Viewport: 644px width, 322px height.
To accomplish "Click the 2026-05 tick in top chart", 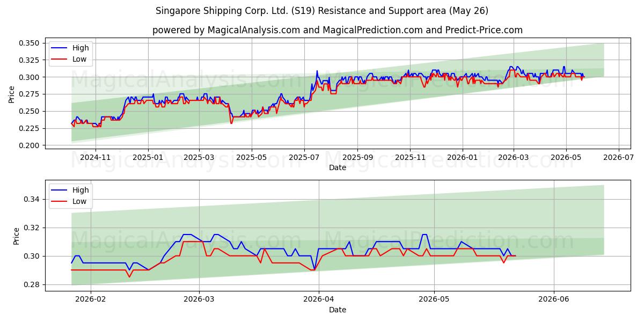I will [566, 157].
